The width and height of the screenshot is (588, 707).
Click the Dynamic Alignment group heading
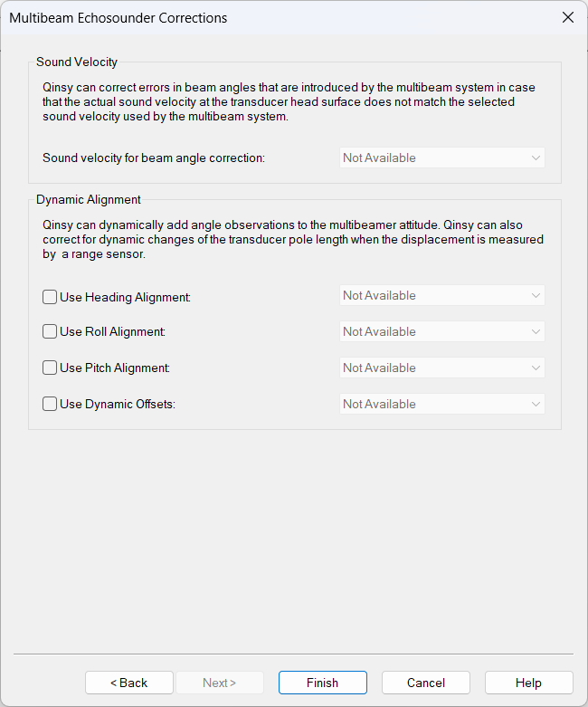pyautogui.click(x=89, y=199)
